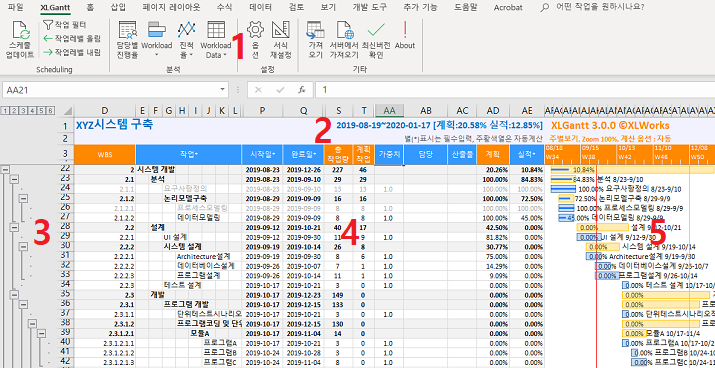
Task: Open the Name Box dropdown arrow
Action: click(223, 90)
